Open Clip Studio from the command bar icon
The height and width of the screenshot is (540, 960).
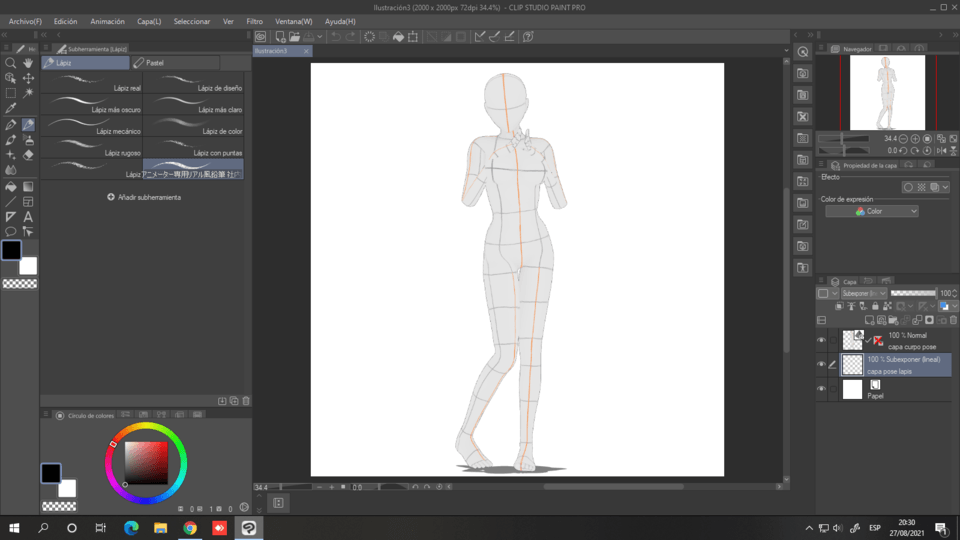point(261,37)
